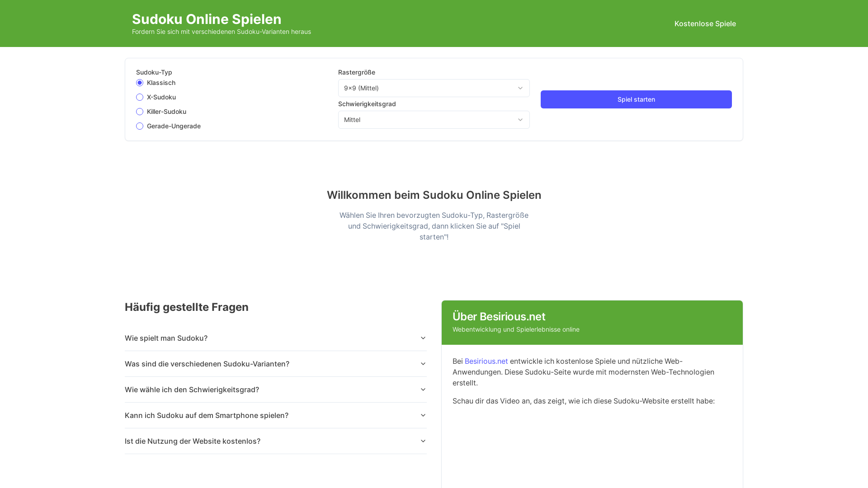Expand 'Ist die Nutzung der Website kostenlos?'
868x488 pixels.
tap(276, 441)
